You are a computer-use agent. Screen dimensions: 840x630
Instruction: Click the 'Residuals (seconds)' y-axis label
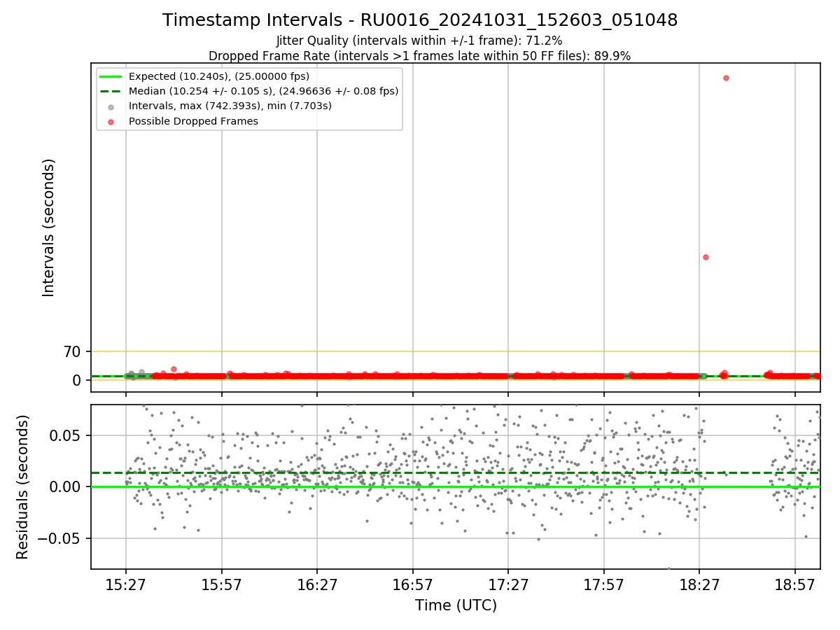23,486
